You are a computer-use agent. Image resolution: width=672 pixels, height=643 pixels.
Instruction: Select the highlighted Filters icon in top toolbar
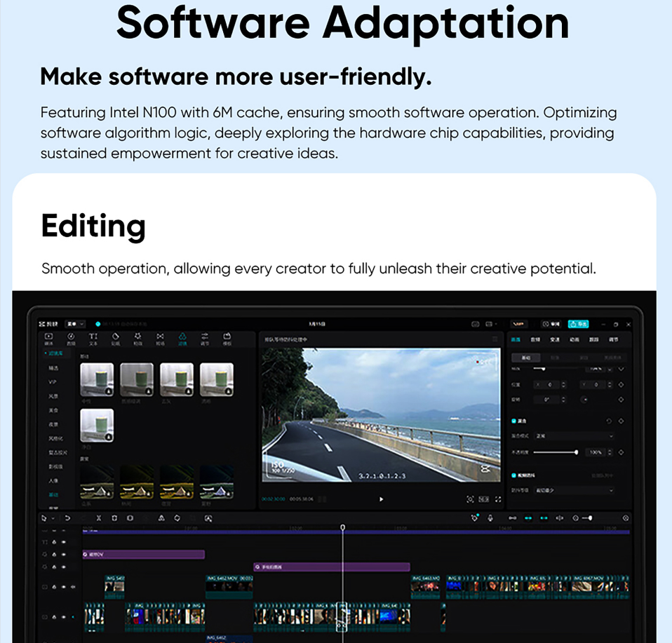coord(182,339)
